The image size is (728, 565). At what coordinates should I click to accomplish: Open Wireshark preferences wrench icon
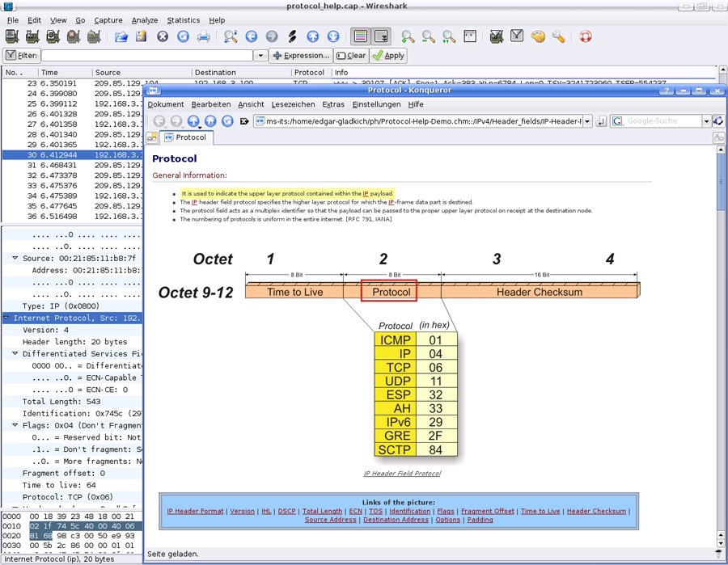tap(558, 36)
